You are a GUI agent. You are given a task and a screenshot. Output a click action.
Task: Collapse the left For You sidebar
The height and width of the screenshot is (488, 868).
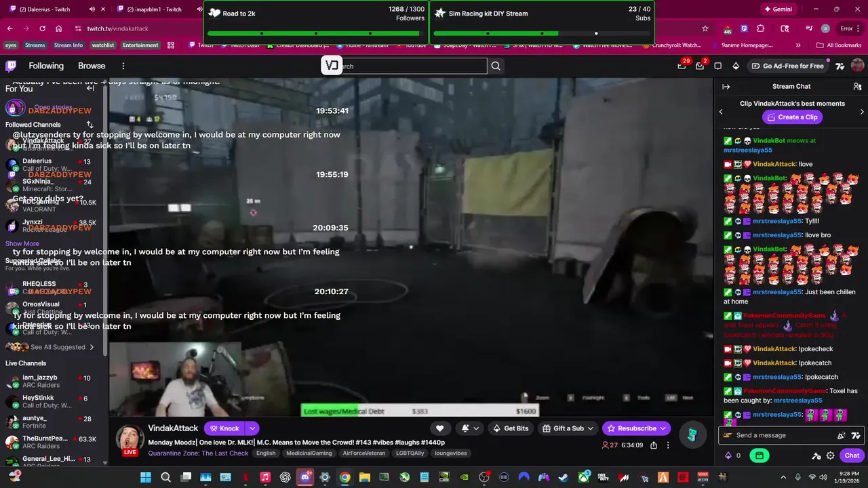(90, 88)
